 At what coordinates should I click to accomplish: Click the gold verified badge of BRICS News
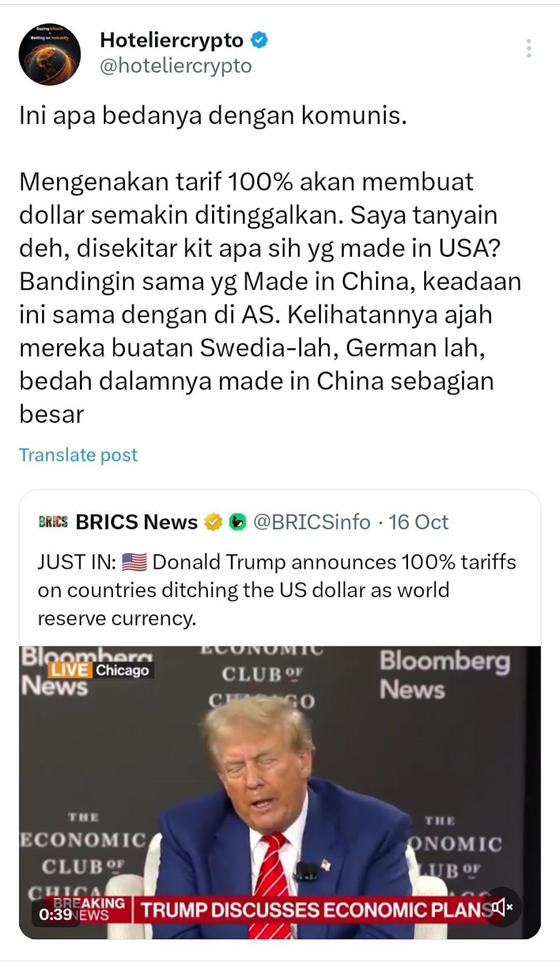[213, 522]
